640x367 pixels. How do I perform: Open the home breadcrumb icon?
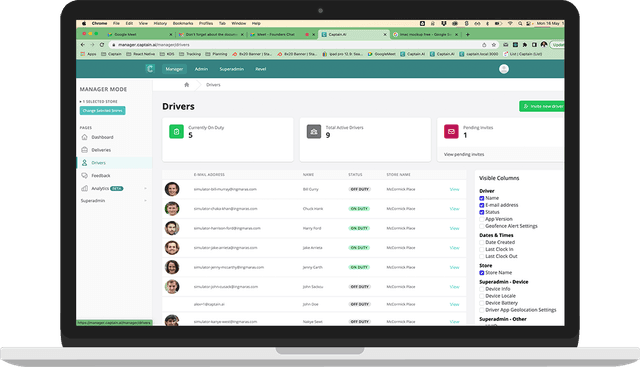pyautogui.click(x=187, y=85)
